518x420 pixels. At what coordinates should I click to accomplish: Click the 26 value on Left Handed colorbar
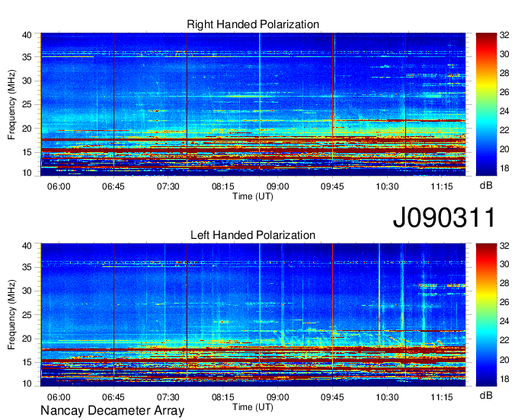tap(504, 302)
